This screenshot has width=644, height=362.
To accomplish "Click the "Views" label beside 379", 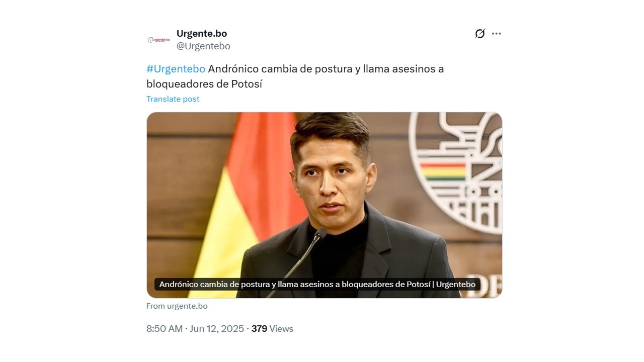I will [x=281, y=329].
